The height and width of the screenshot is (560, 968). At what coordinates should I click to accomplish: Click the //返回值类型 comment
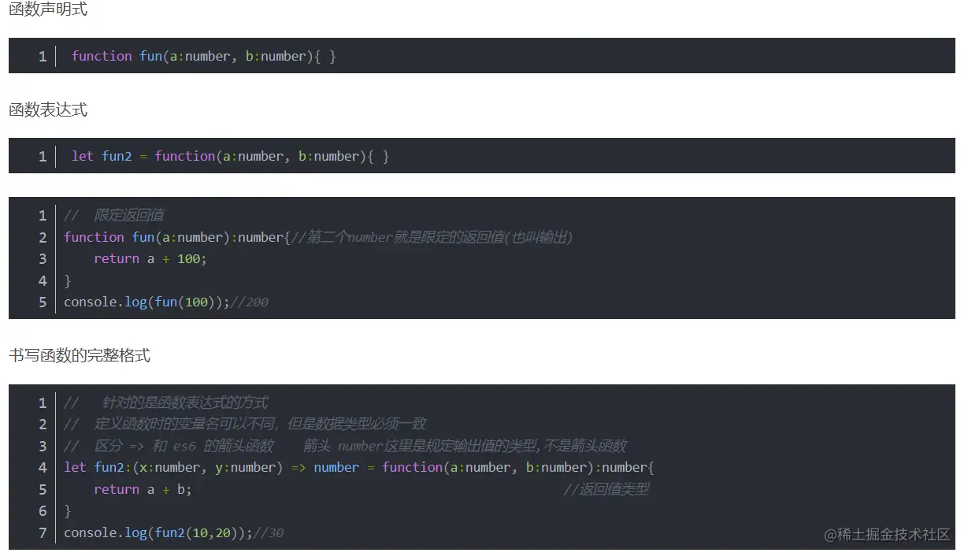606,489
